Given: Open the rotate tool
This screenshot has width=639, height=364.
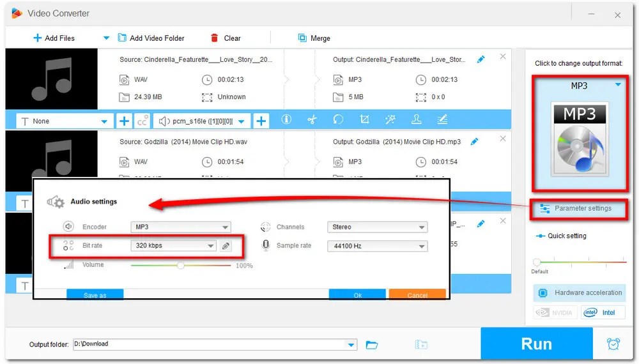Looking at the screenshot, I should point(338,119).
